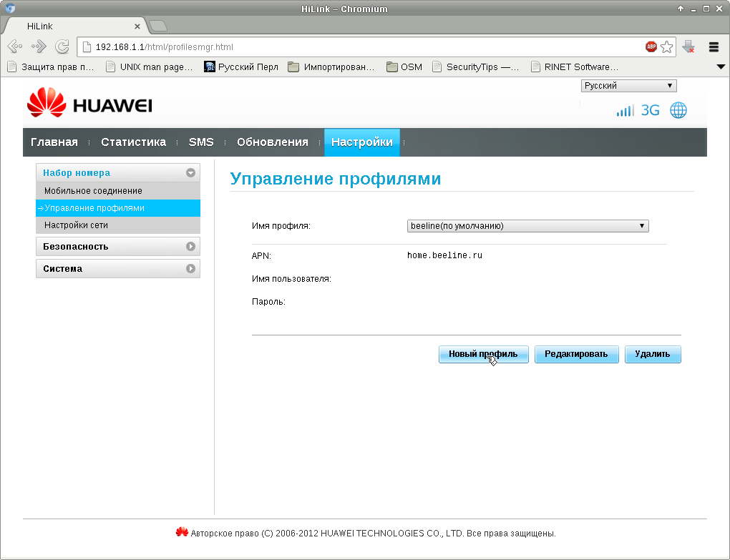Screen dimensions: 730x560
Task: Reload the page with refresh icon
Action: click(62, 46)
